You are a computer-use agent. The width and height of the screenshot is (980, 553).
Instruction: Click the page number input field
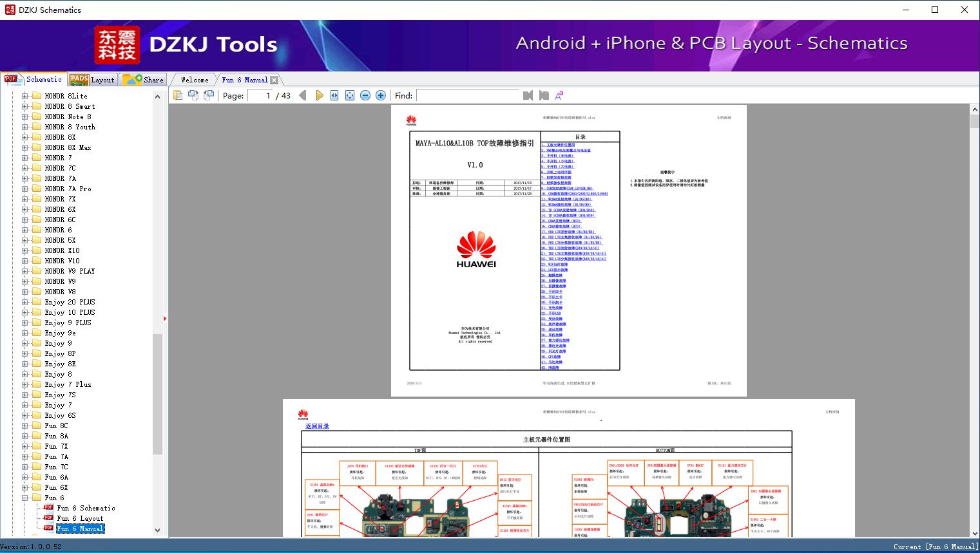click(x=260, y=95)
